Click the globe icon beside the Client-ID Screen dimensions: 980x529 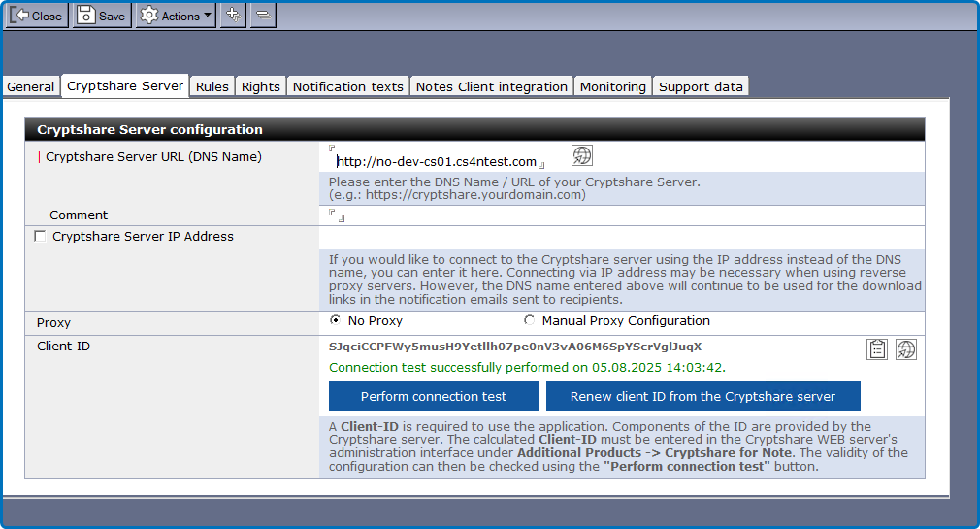tap(905, 349)
